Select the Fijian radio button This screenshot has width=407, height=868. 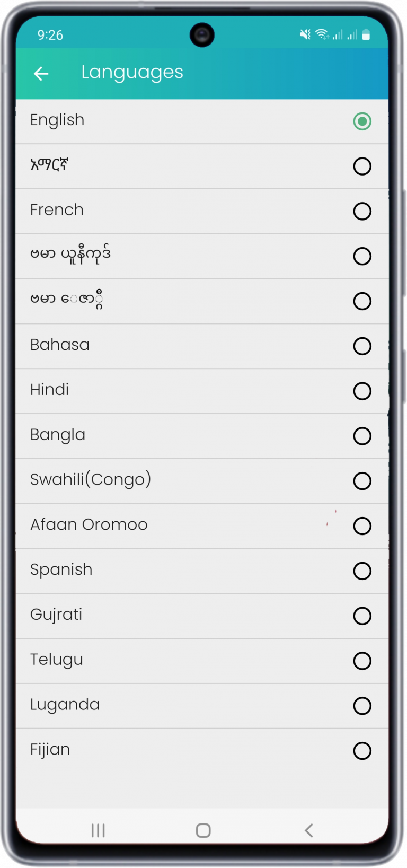pos(362,751)
